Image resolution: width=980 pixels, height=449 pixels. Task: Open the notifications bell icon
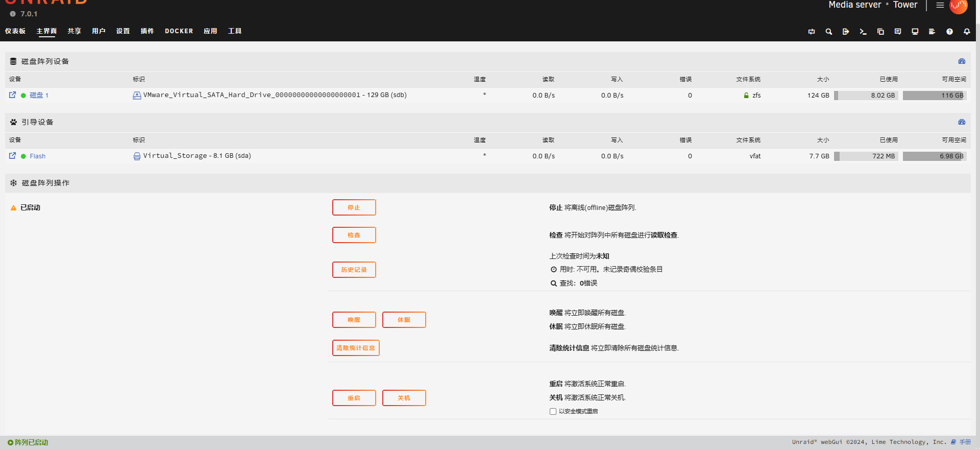tap(967, 32)
